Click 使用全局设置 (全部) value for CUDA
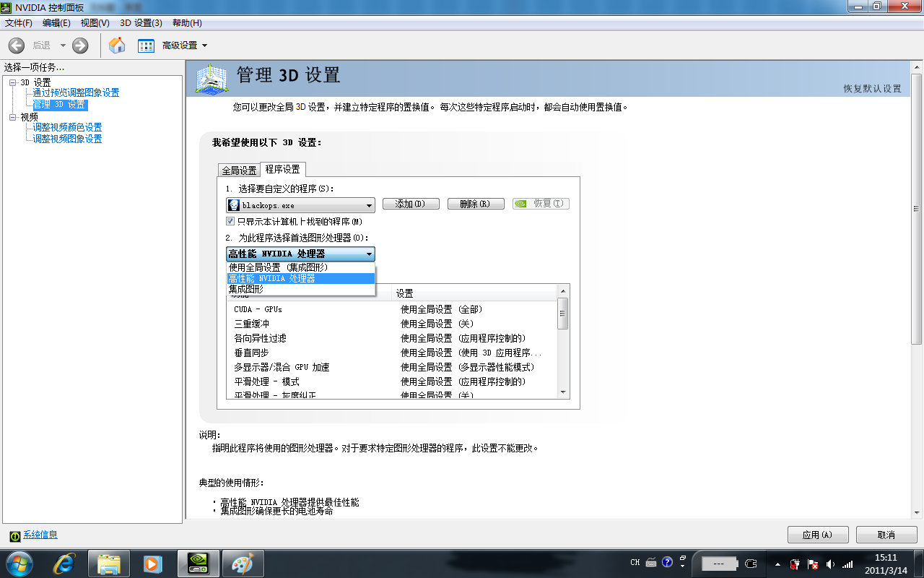924x578 pixels. (x=442, y=309)
